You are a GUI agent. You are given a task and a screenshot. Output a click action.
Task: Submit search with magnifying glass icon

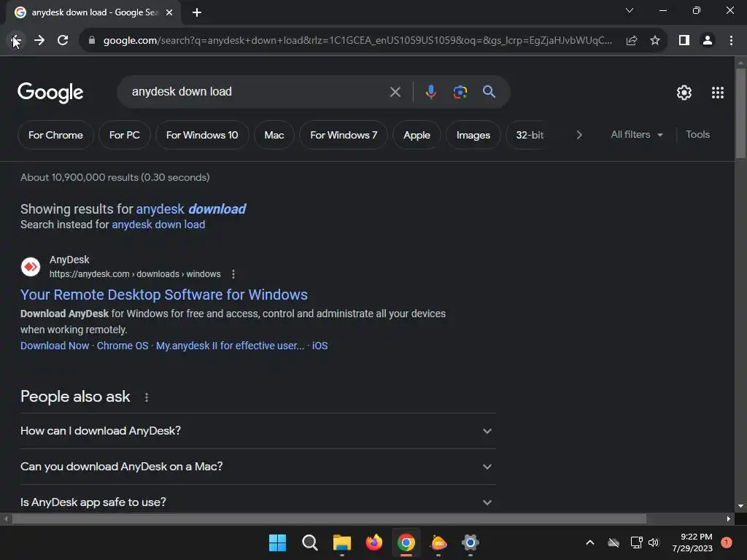click(489, 91)
